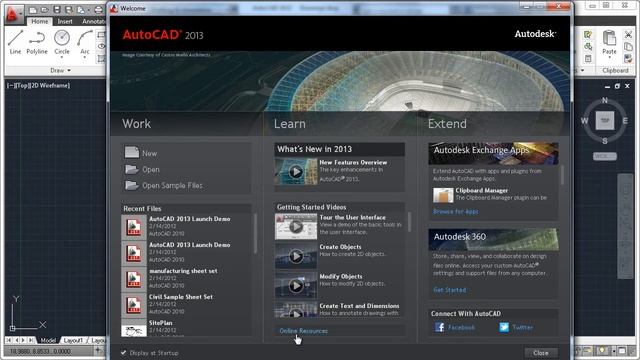The height and width of the screenshot is (360, 640).
Task: Select the Circle tool
Action: (62, 42)
